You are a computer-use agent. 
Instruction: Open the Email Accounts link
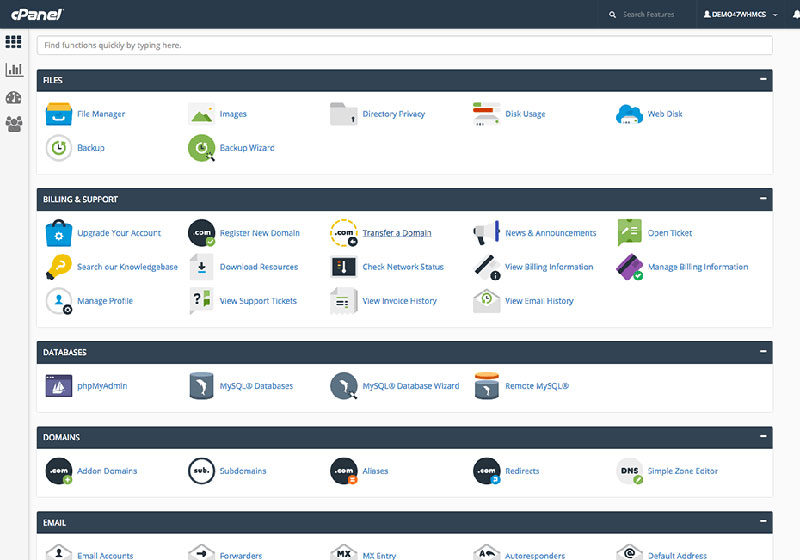click(105, 555)
